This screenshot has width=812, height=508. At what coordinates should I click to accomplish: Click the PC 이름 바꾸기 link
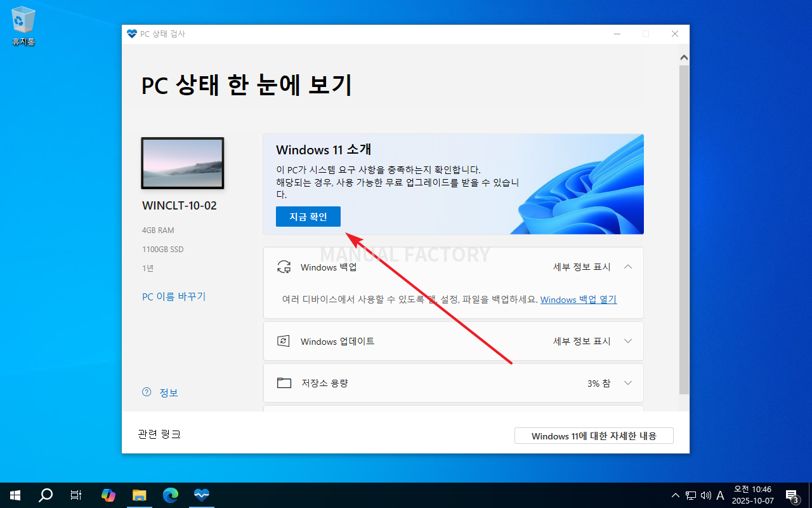pyautogui.click(x=174, y=297)
